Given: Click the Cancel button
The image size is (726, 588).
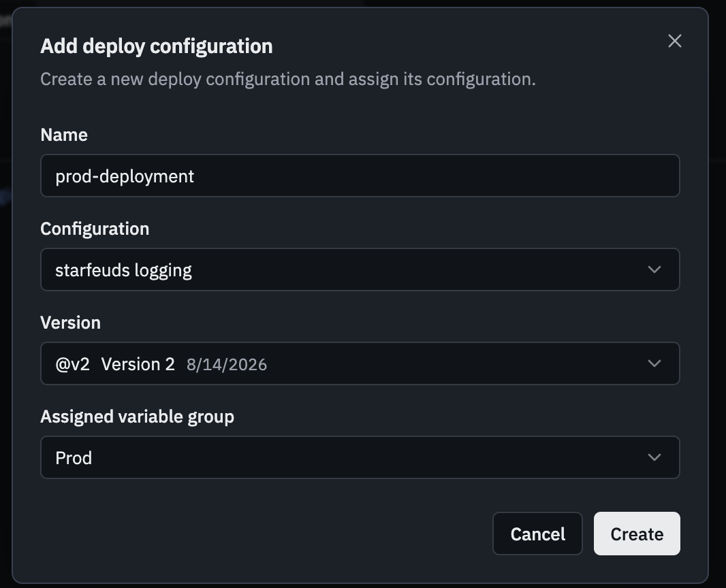Looking at the screenshot, I should pyautogui.click(x=537, y=534).
